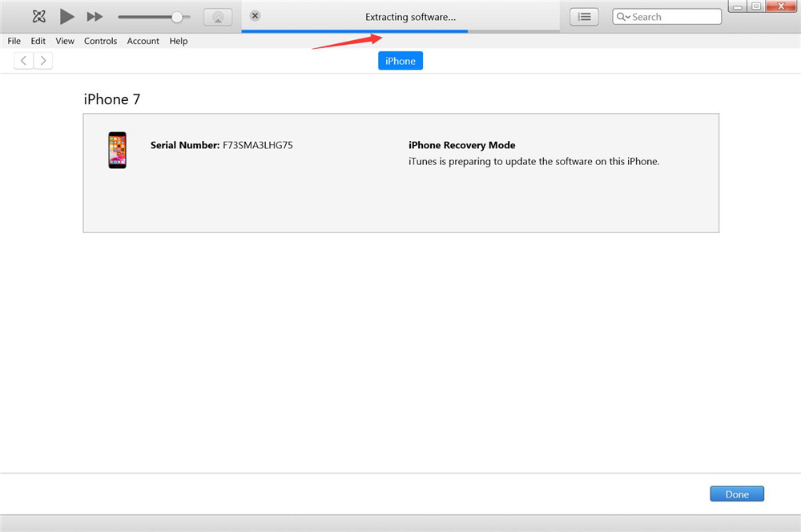Maximize the iTunes window
The height and width of the screenshot is (532, 801).
(x=757, y=6)
